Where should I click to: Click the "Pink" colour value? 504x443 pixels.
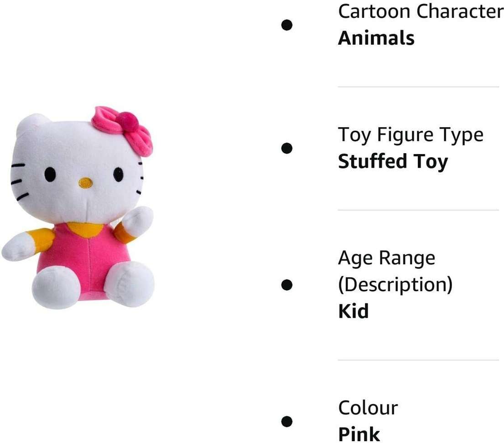point(359,434)
